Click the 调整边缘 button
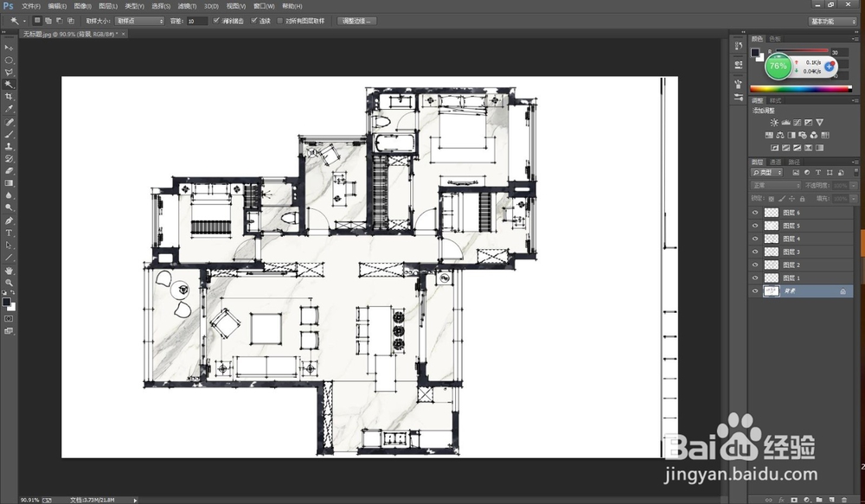 tap(356, 21)
